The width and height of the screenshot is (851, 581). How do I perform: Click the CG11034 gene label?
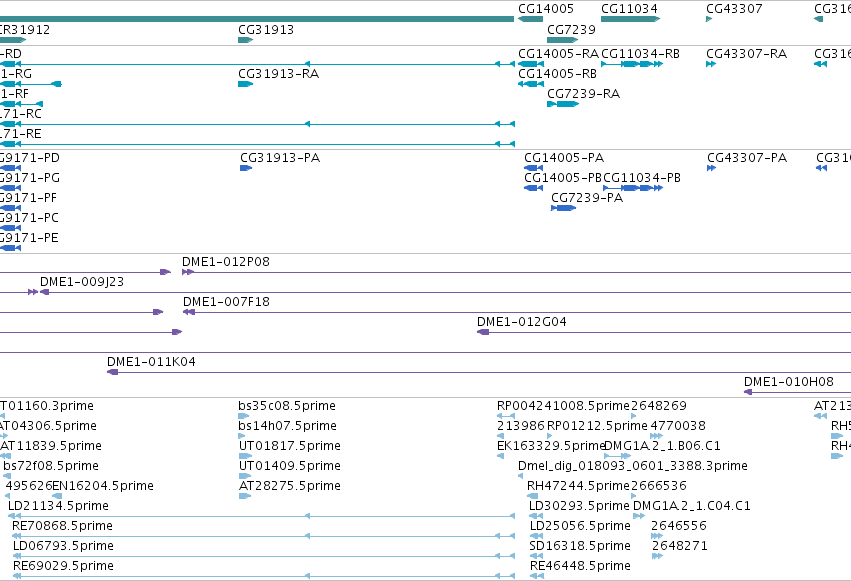[629, 9]
